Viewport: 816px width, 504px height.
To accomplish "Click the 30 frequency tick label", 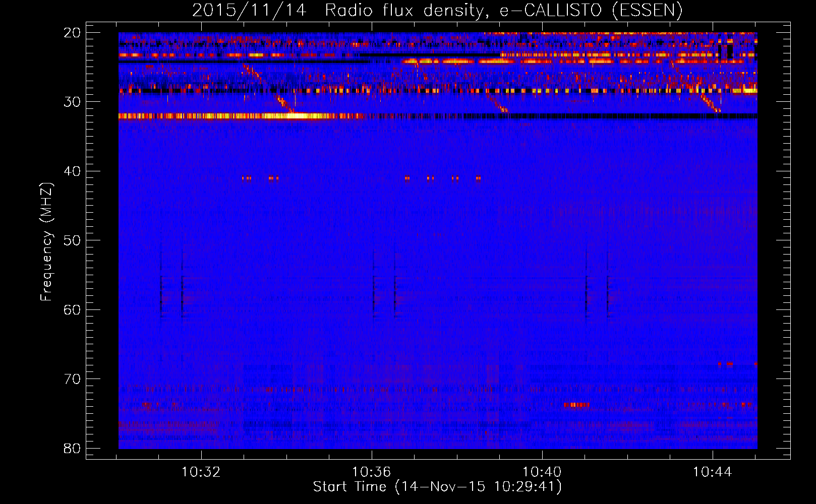I will (73, 102).
